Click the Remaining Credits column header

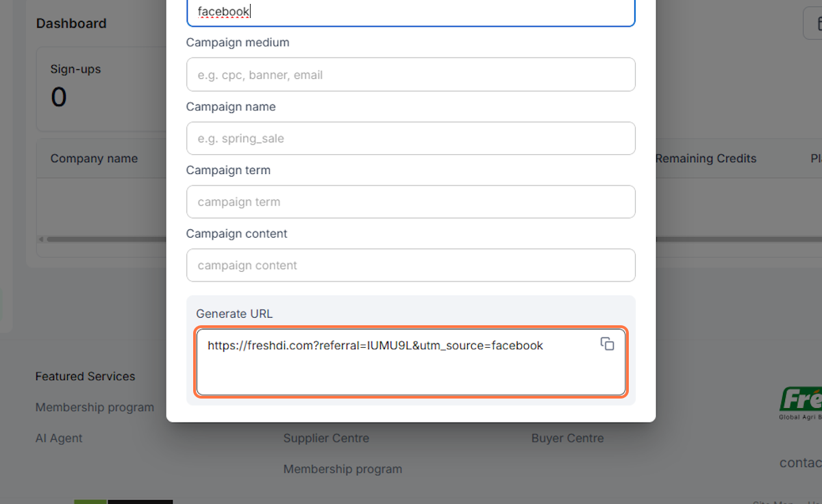[706, 159]
